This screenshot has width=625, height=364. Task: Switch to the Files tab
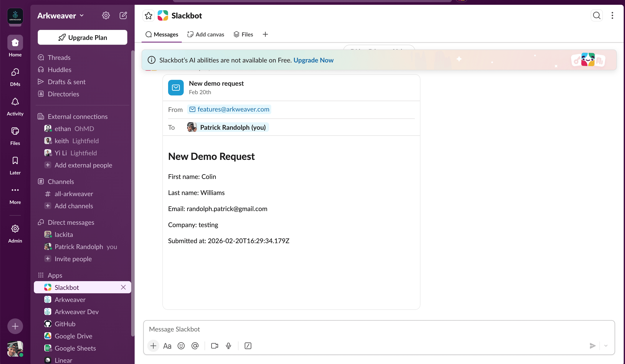coord(243,34)
